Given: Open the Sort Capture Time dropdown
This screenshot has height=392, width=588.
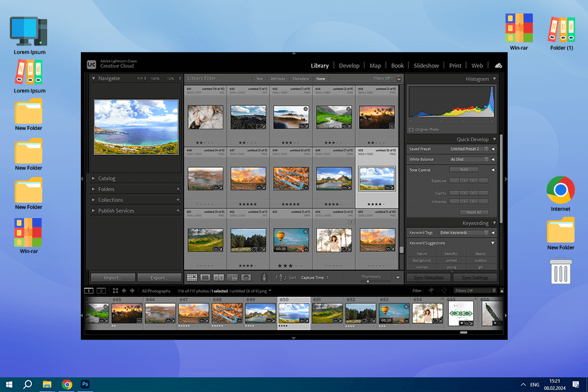Looking at the screenshot, I should 315,277.
